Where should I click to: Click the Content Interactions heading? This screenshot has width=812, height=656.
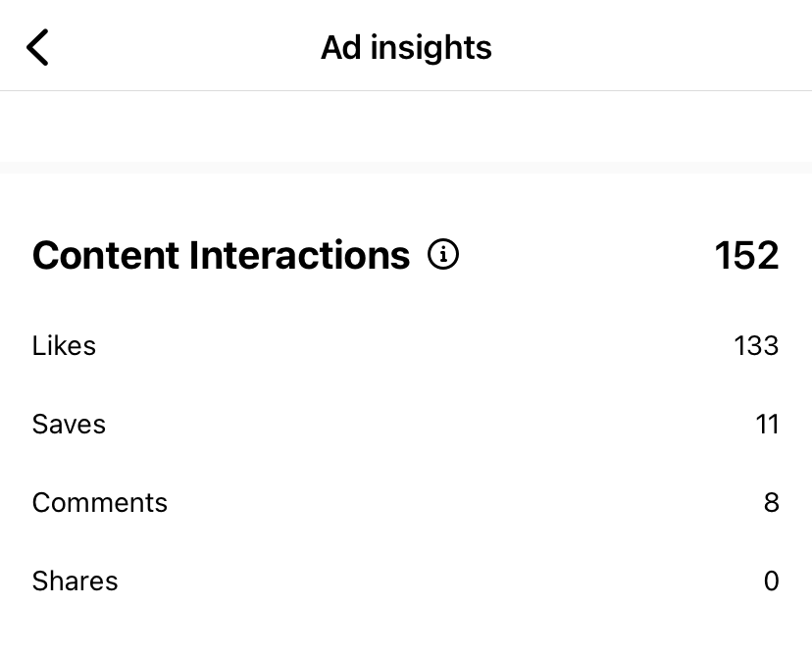point(221,254)
